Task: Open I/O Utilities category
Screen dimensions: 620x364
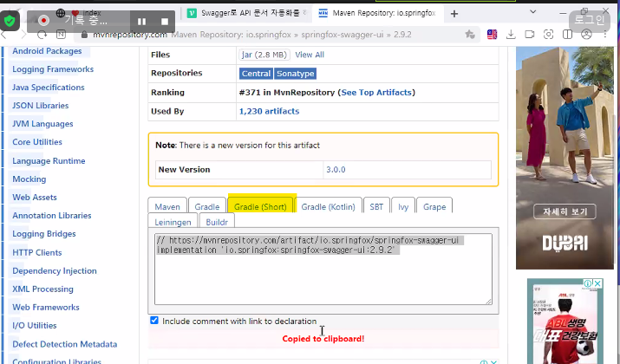Action: tap(35, 325)
